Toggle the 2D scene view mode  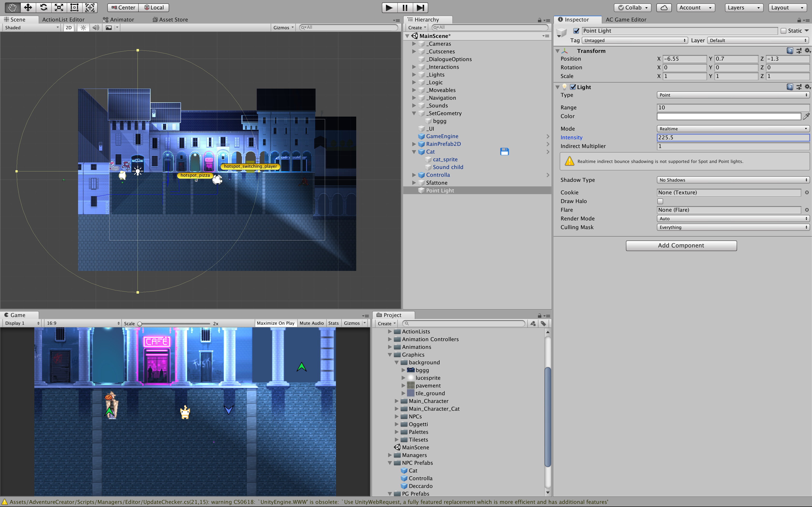pyautogui.click(x=68, y=28)
